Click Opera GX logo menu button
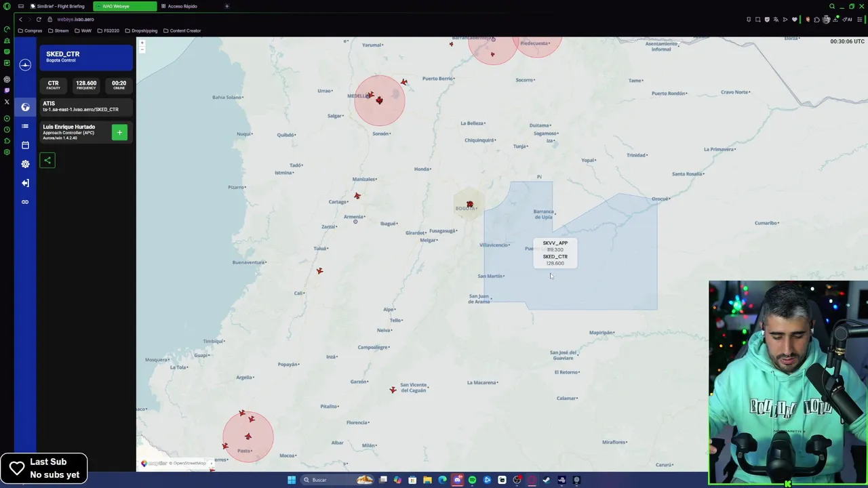The width and height of the screenshot is (868, 488). point(7,6)
